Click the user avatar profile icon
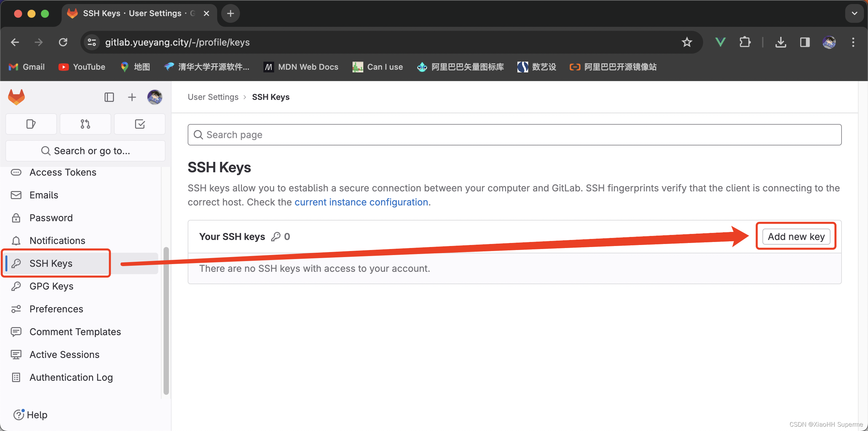Viewport: 868px width, 431px height. pyautogui.click(x=156, y=98)
